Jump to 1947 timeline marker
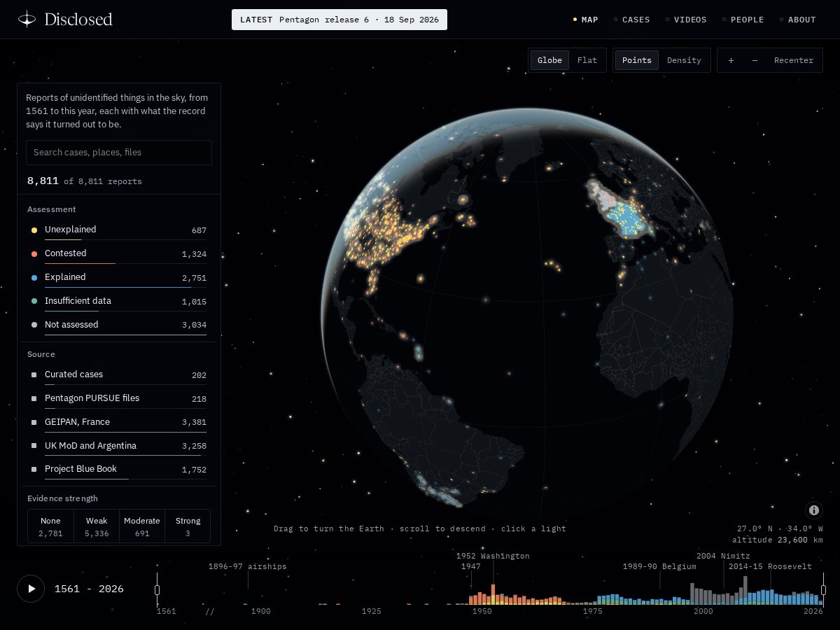 (471, 566)
